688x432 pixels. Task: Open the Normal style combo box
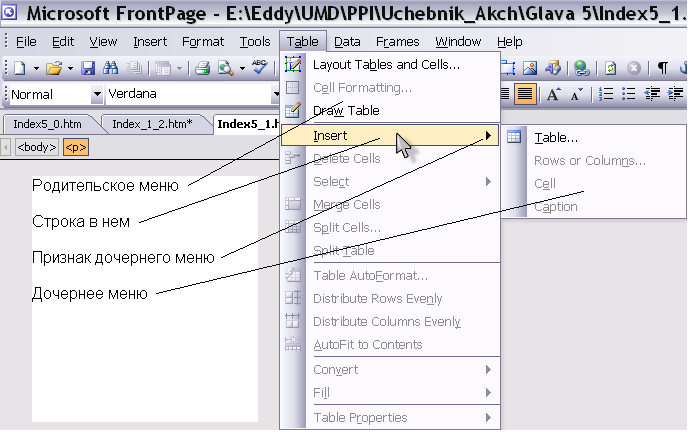(x=56, y=94)
